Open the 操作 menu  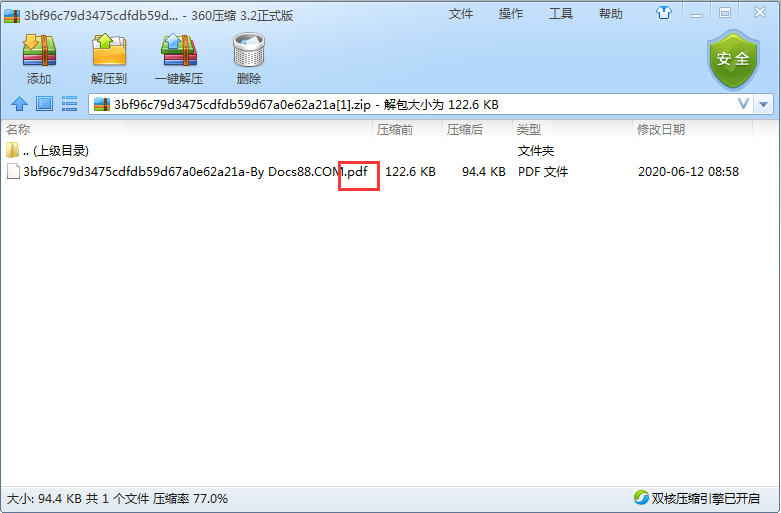[x=511, y=14]
